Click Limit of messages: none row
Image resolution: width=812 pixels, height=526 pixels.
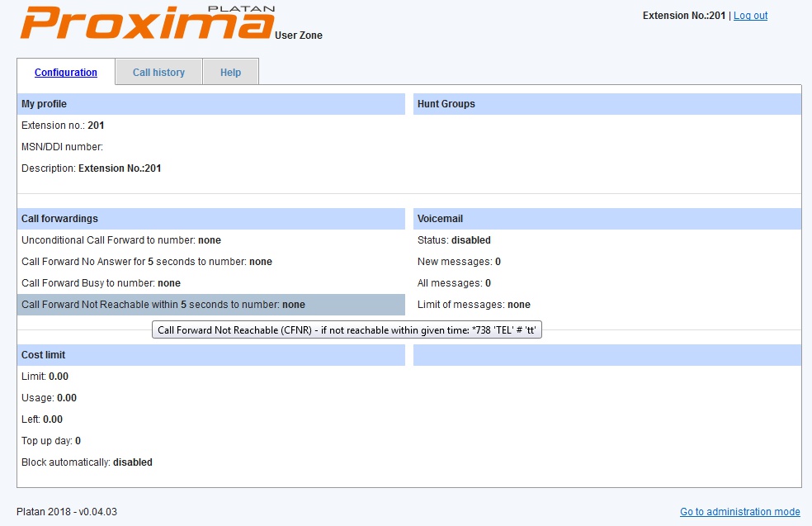point(607,305)
